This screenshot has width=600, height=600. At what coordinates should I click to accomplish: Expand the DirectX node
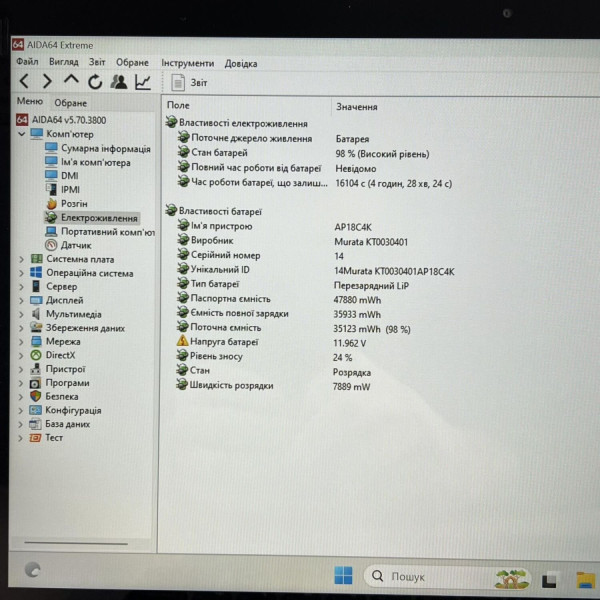click(21, 356)
